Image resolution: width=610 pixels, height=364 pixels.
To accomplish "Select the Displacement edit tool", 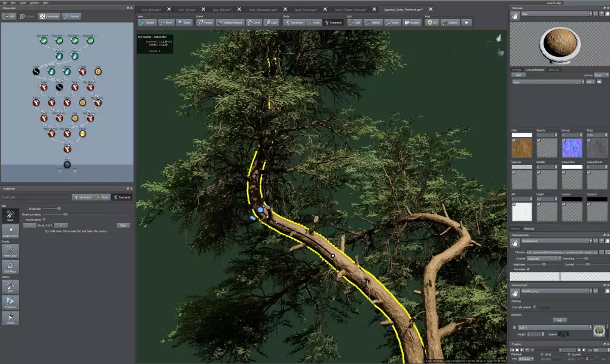I will 10,231.
